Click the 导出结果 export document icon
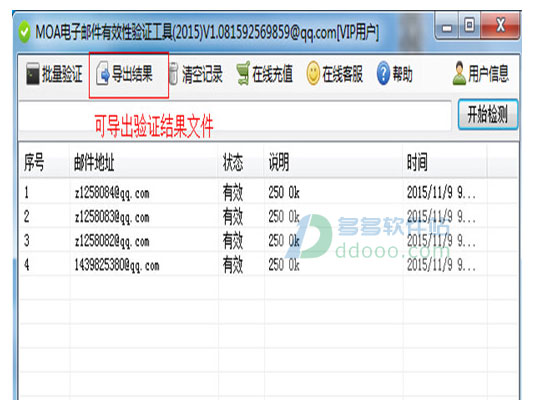Screen dimensions: 545x414 103,73
